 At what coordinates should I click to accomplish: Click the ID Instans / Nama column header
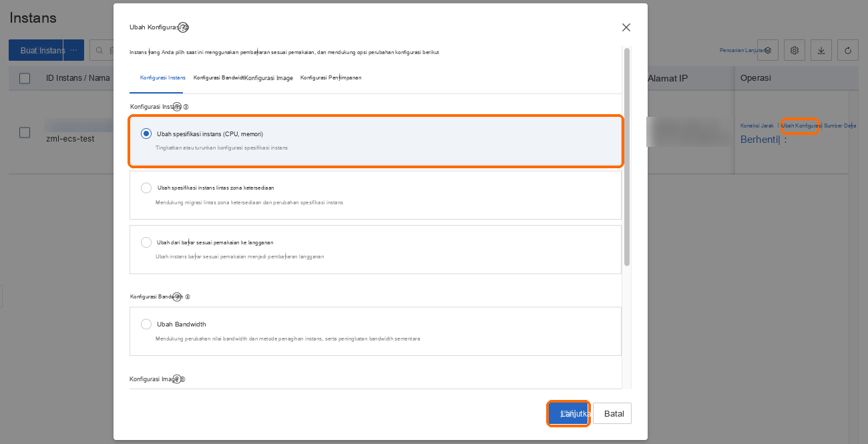[x=77, y=78]
